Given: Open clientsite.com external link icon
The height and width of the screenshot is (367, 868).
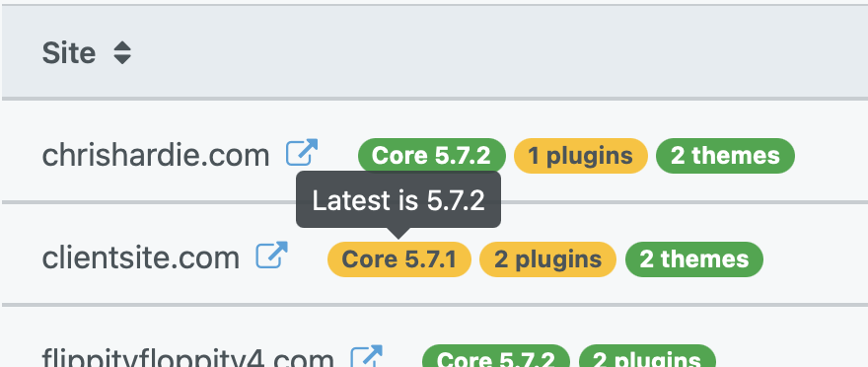Looking at the screenshot, I should pyautogui.click(x=272, y=256).
